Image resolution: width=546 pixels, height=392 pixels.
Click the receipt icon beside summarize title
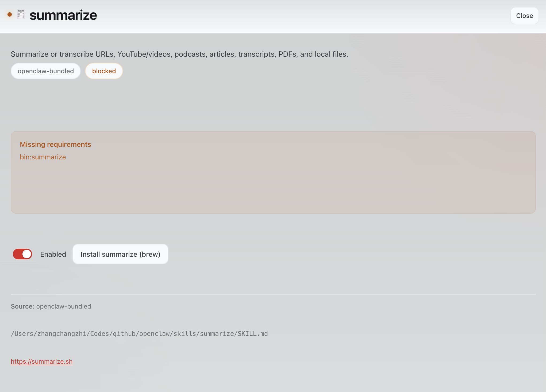click(x=21, y=15)
